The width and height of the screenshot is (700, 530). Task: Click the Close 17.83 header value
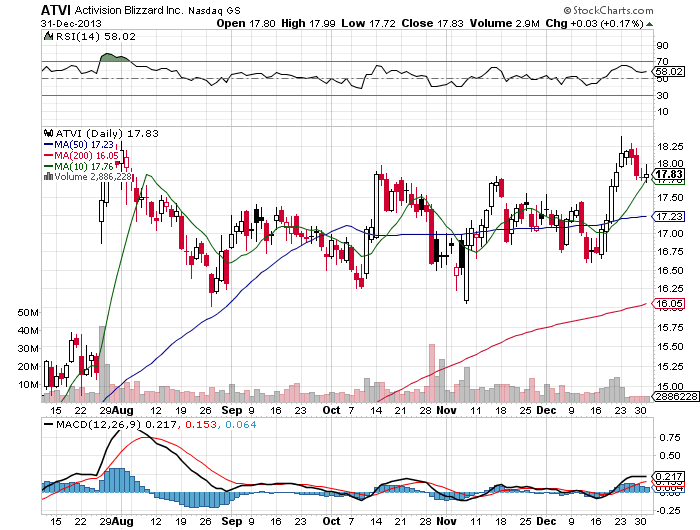pos(432,23)
